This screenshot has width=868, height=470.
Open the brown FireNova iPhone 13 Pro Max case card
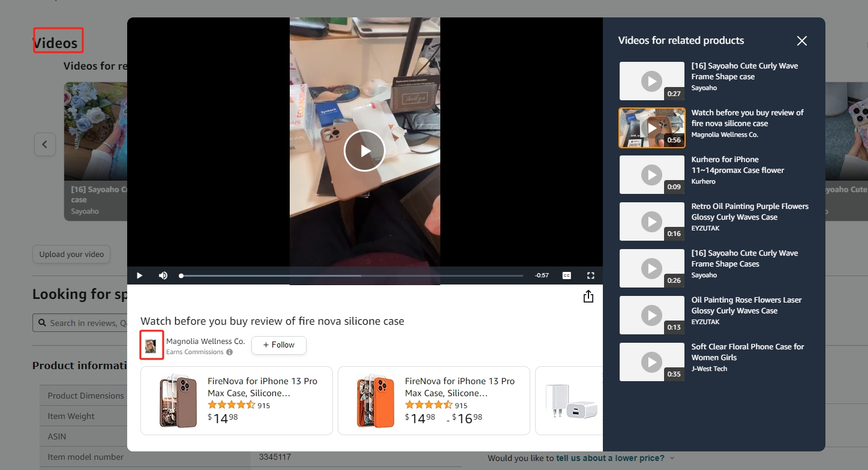(236, 400)
